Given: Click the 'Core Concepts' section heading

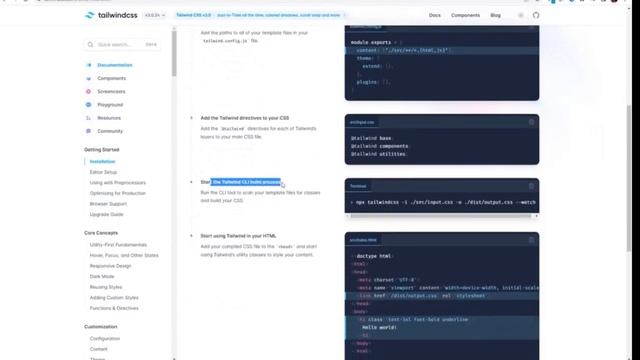Looking at the screenshot, I should tap(101, 233).
